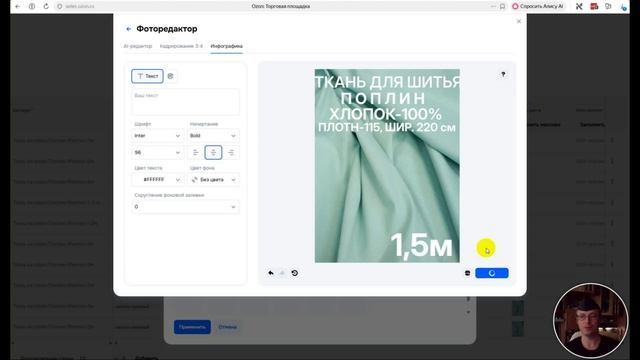Click the red extension icon in the browser toolbar
The width and height of the screenshot is (640, 360).
594,7
